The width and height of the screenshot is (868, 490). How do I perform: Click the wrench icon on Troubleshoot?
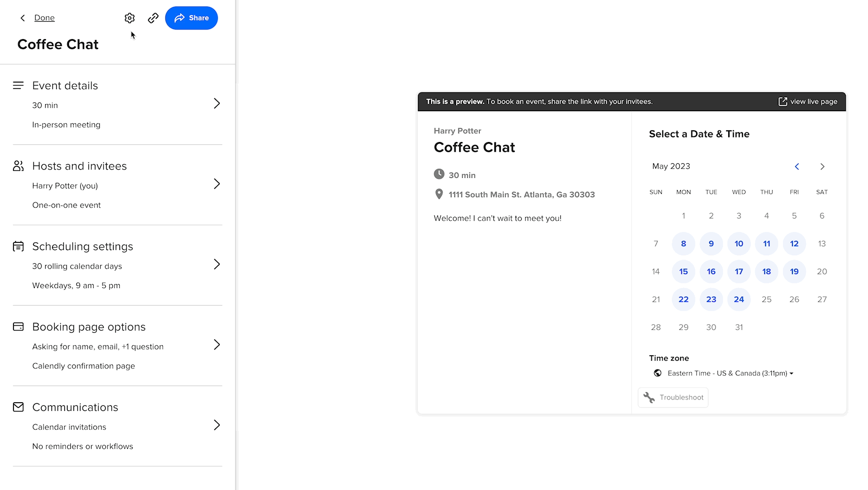pos(649,397)
